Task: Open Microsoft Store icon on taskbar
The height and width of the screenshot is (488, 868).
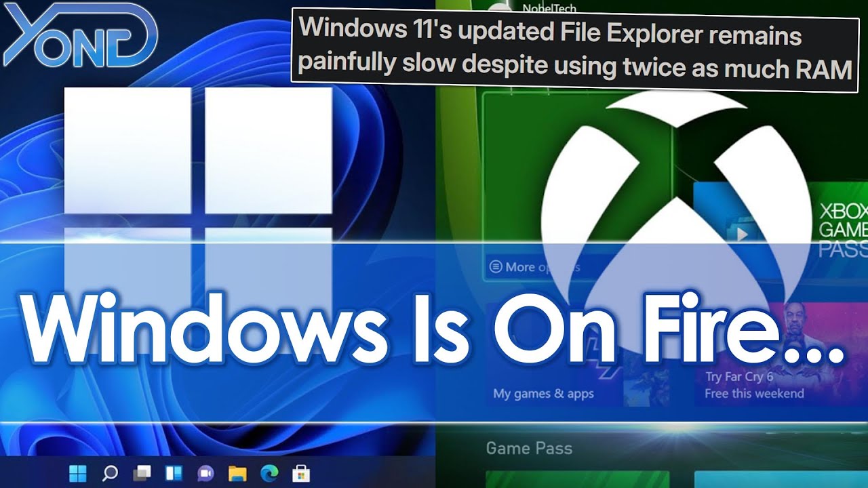Action: pos(300,472)
